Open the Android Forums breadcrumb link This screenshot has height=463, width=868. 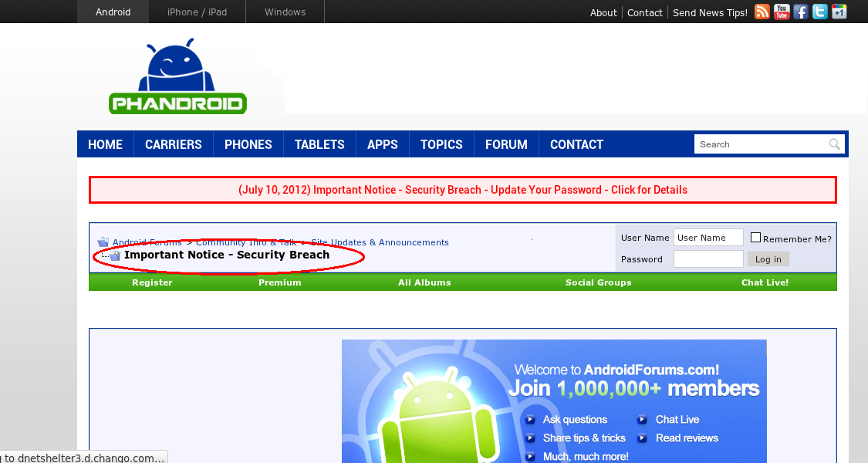pyautogui.click(x=147, y=242)
